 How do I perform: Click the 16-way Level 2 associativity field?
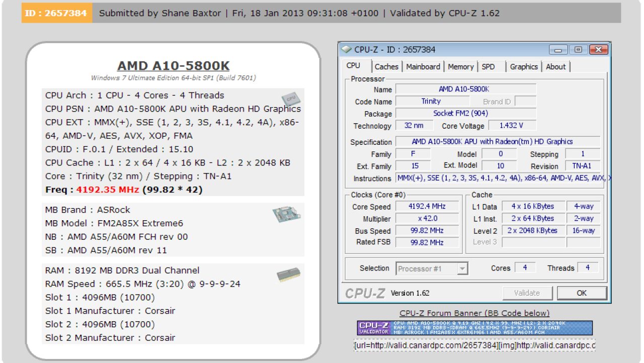pos(583,230)
